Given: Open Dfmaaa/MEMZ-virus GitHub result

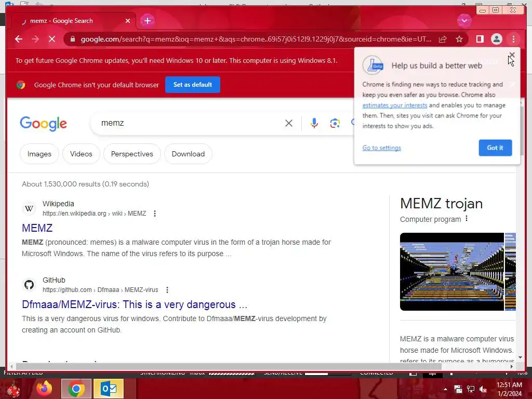Looking at the screenshot, I should pyautogui.click(x=135, y=304).
